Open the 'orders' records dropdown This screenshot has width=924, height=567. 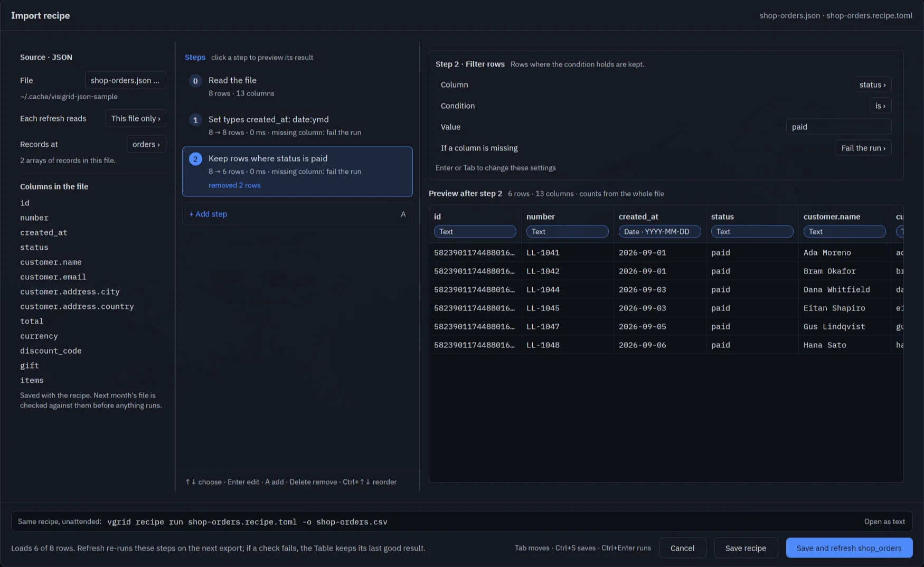click(146, 144)
